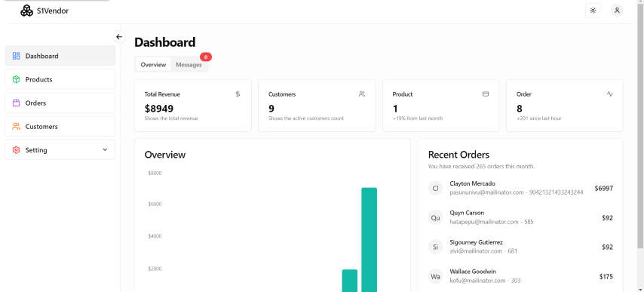This screenshot has width=644, height=292.
Task: Switch to the Overview tab
Action: pos(153,64)
